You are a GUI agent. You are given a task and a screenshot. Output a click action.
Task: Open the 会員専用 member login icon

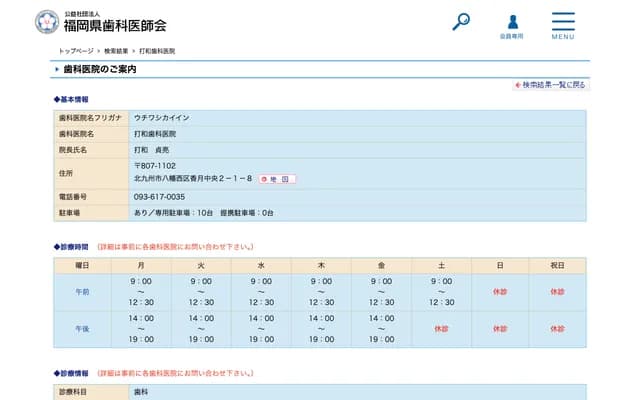coord(512,25)
